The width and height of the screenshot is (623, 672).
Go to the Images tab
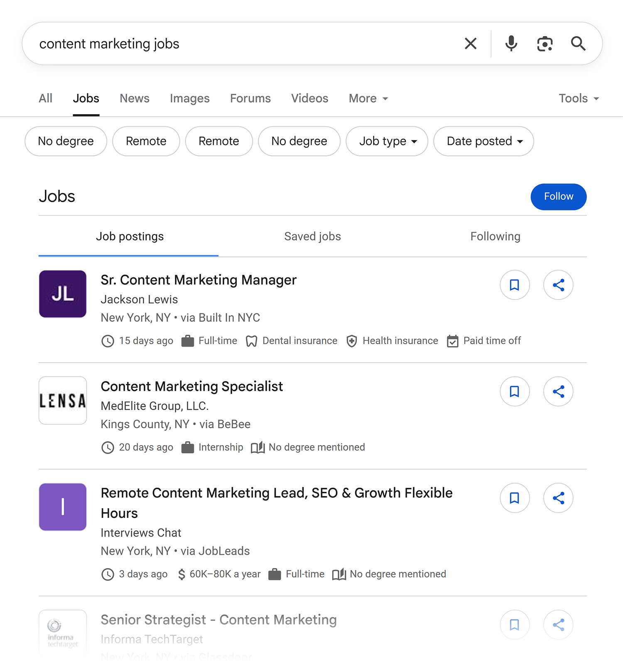coord(190,98)
